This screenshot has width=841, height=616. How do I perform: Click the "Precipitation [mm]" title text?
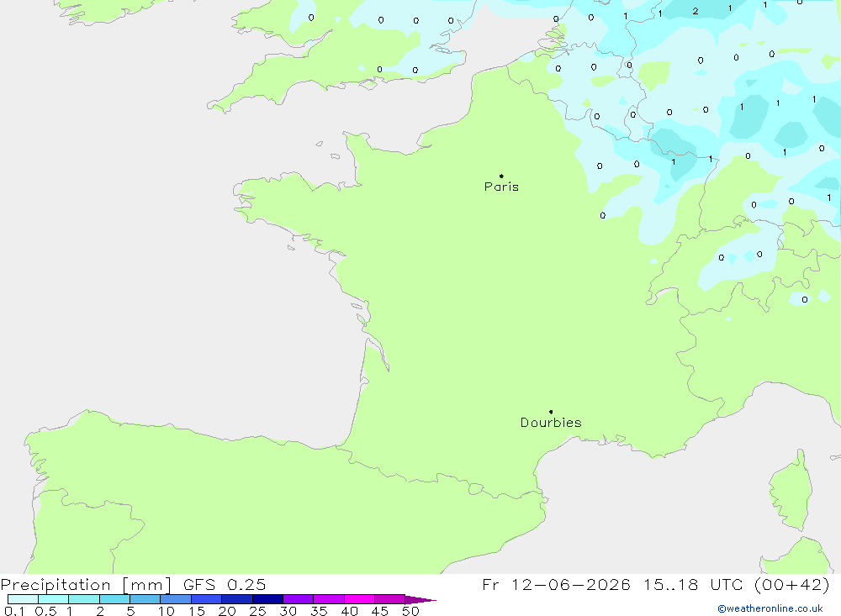pyautogui.click(x=86, y=585)
